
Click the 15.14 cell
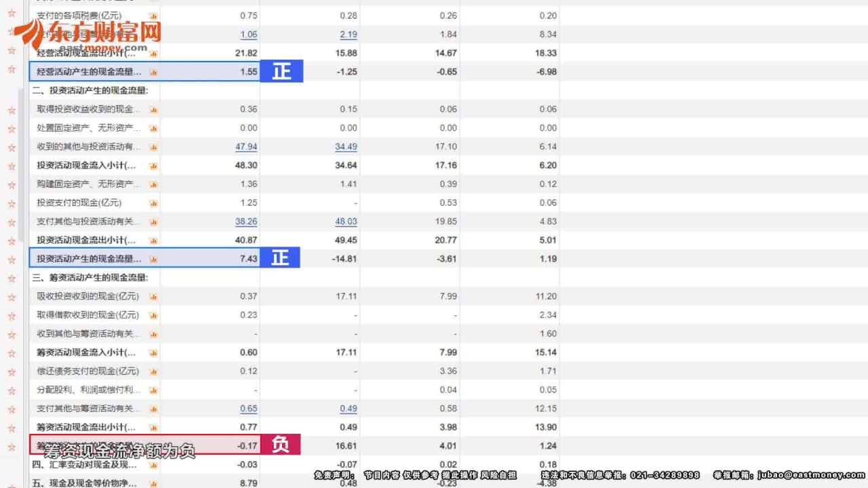[546, 352]
